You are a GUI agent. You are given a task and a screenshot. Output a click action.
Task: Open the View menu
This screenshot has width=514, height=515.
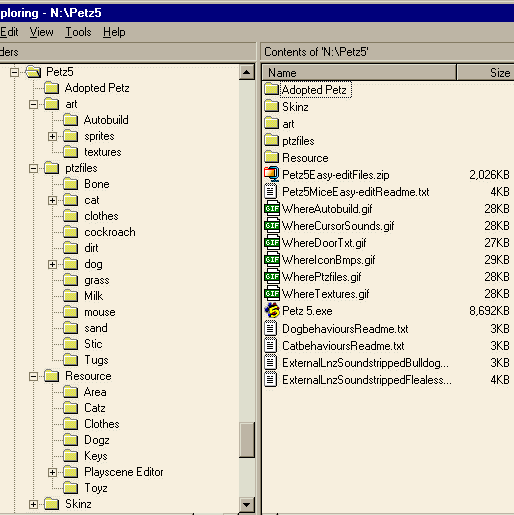coord(41,32)
